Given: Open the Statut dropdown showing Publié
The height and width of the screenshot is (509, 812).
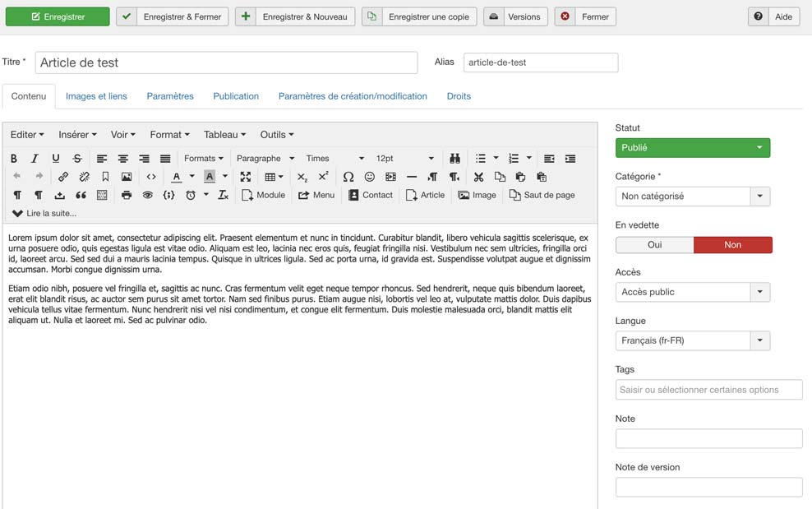Looking at the screenshot, I should (x=692, y=148).
